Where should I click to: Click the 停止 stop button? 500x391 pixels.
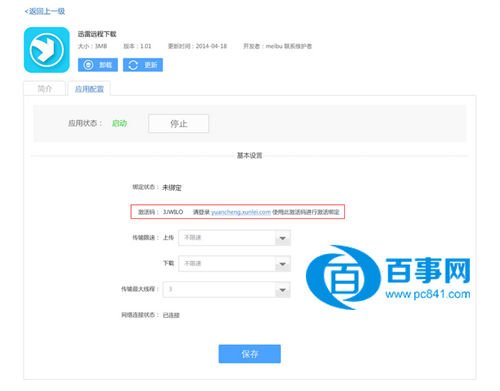point(179,124)
